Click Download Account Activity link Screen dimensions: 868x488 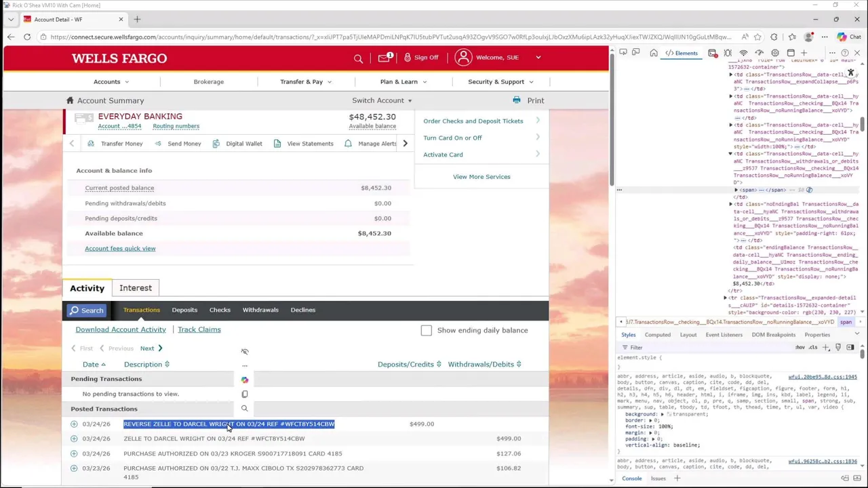[121, 329]
